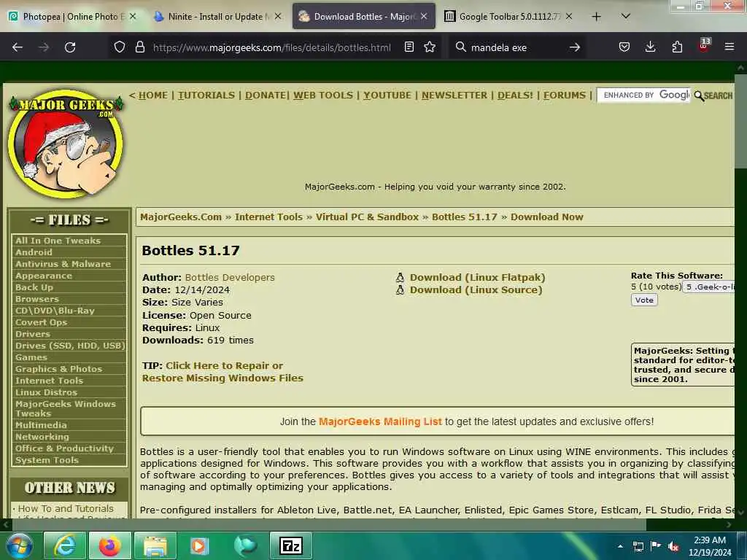Open the extensions puzzle icon
The height and width of the screenshot is (560, 747).
click(677, 47)
